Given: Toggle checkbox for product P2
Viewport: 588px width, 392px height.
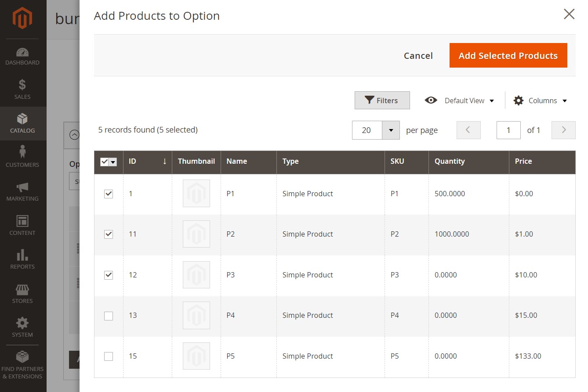Looking at the screenshot, I should pyautogui.click(x=109, y=234).
